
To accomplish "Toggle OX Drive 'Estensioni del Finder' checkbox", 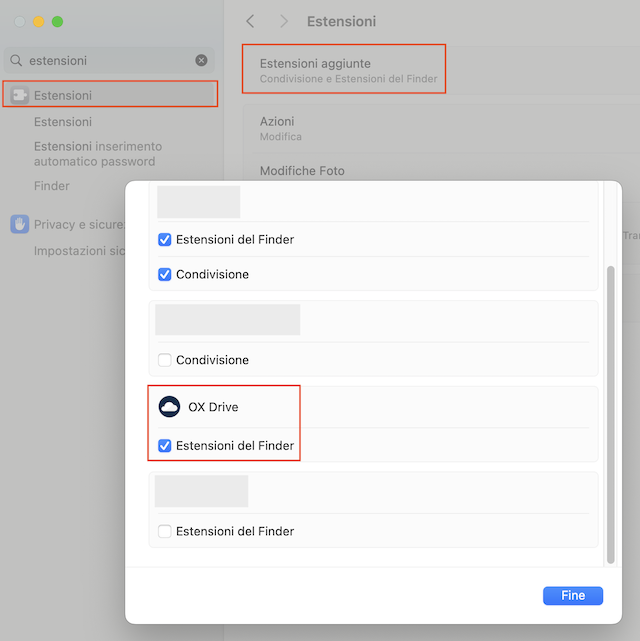I will [165, 446].
